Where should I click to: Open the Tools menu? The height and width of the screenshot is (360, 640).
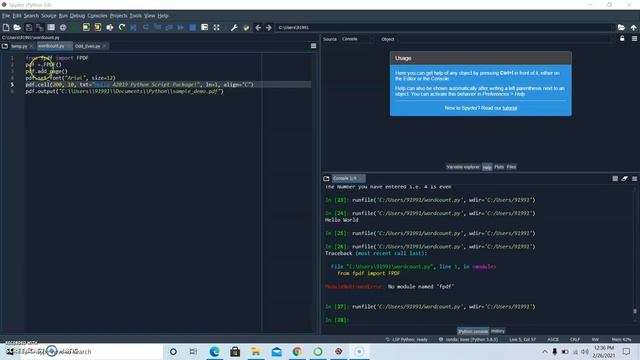click(x=136, y=16)
